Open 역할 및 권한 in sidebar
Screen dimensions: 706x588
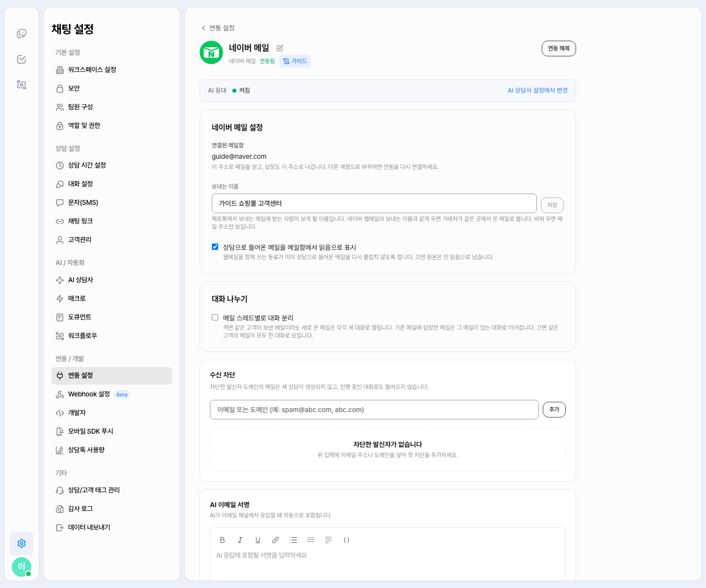point(112,125)
